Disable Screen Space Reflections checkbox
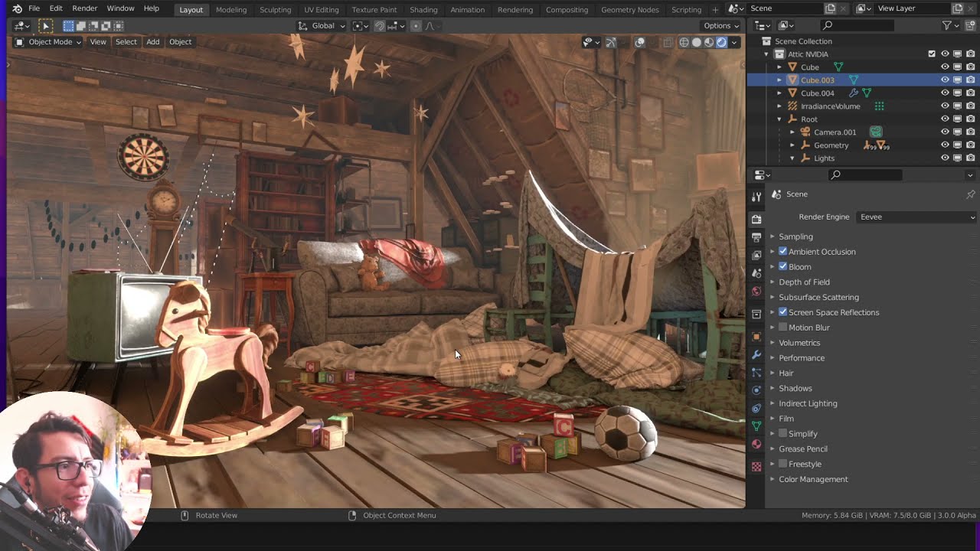The height and width of the screenshot is (551, 980). pyautogui.click(x=783, y=311)
